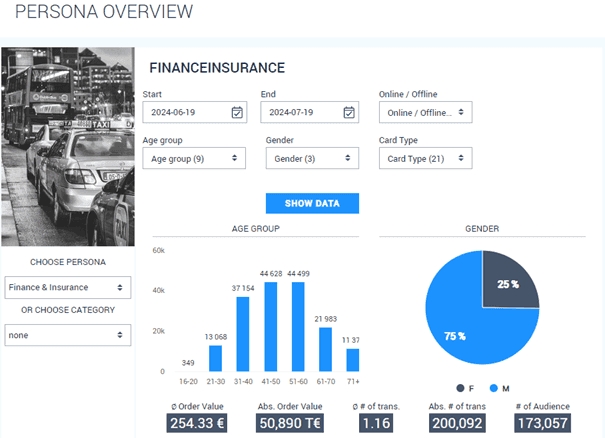This screenshot has height=438, width=605.
Task: Click the 254.33 € order value
Action: pos(197,423)
